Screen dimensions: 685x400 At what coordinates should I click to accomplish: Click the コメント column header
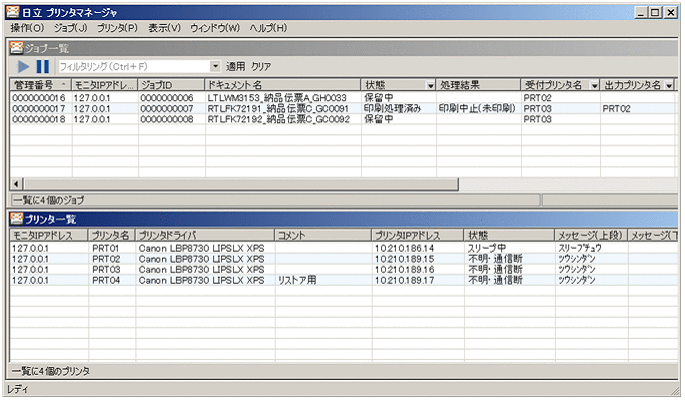[323, 235]
